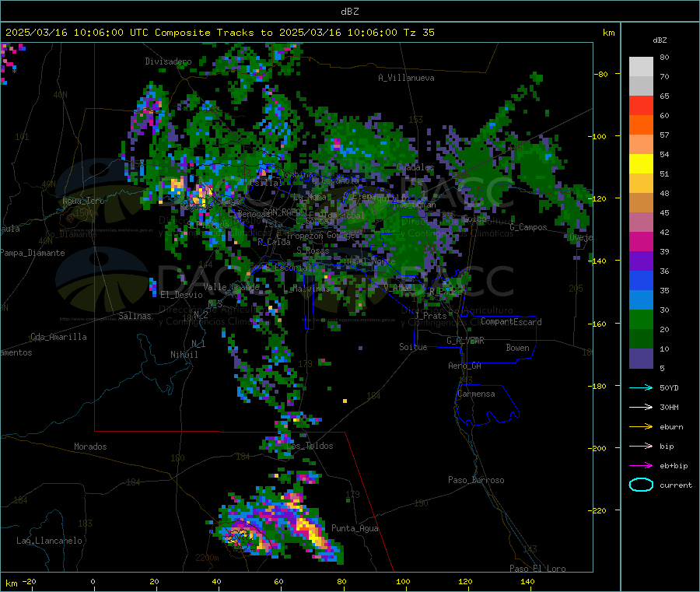Click the eb+bip magenta arrow legend icon

[x=641, y=466]
